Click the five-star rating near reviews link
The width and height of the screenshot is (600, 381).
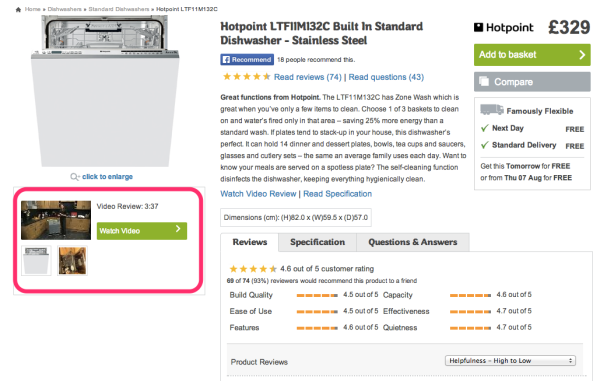246,77
